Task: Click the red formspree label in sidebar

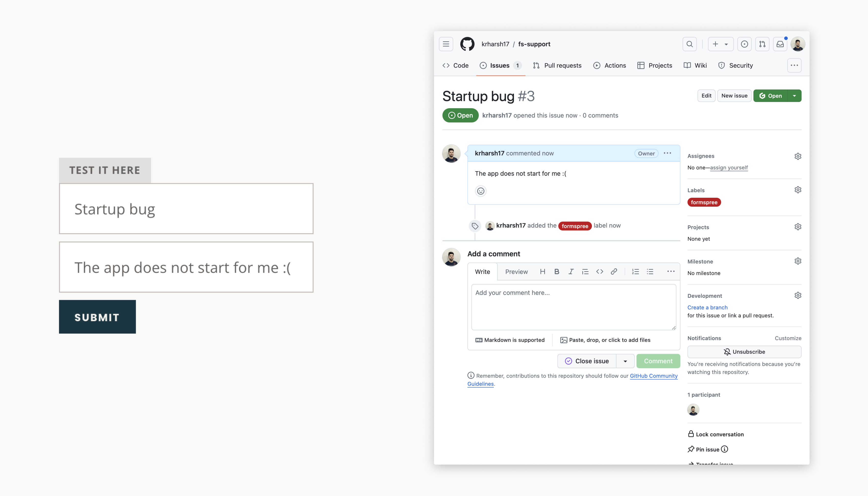Action: coord(704,202)
